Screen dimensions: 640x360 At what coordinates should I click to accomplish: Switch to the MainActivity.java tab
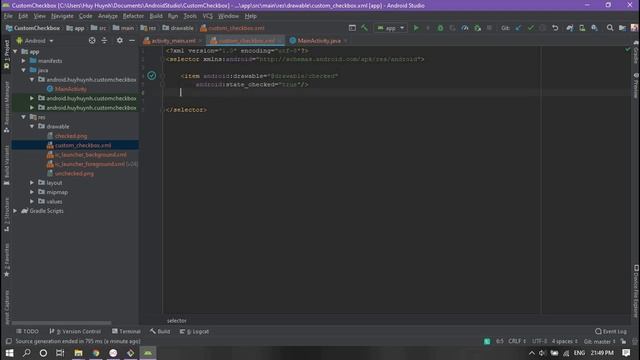(318, 41)
